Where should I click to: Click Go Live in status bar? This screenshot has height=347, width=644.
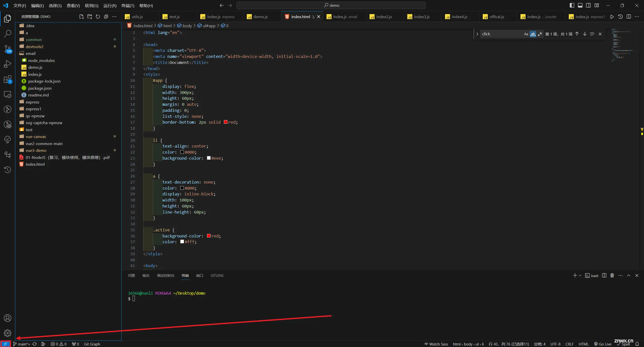[602, 344]
